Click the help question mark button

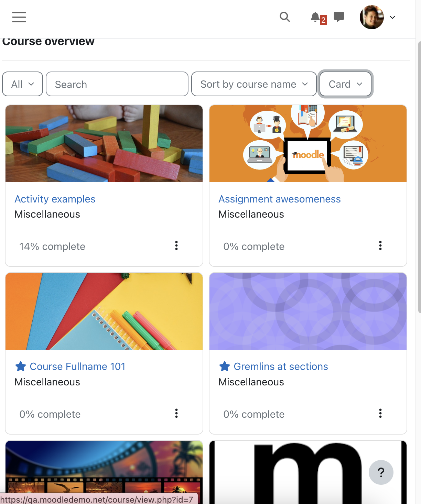(x=381, y=472)
